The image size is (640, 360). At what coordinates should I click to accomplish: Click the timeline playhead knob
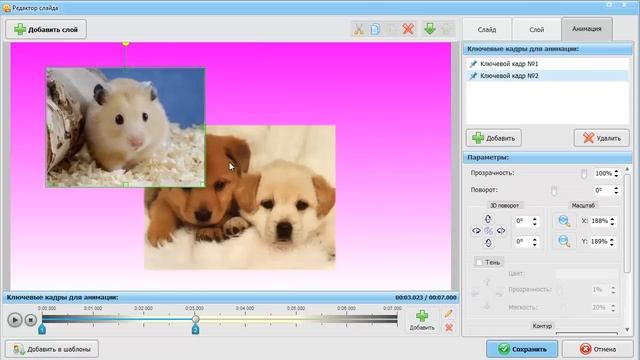click(x=196, y=319)
